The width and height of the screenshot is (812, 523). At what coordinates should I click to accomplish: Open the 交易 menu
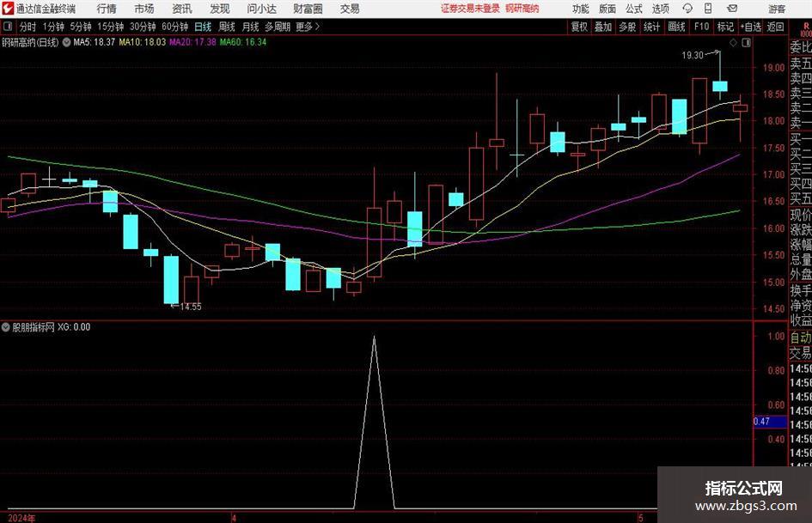(350, 9)
